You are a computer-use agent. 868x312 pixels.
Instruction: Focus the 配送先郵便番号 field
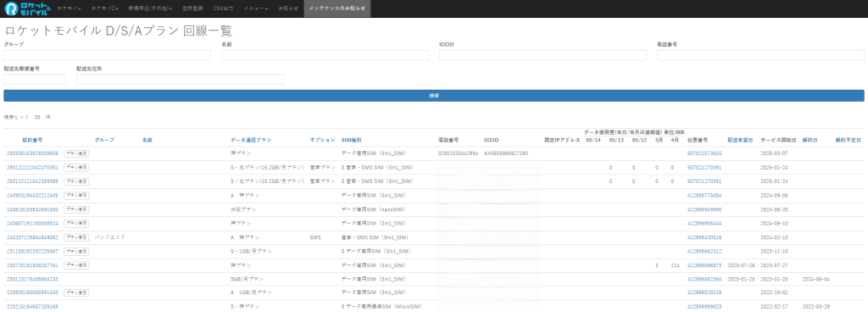coord(34,80)
